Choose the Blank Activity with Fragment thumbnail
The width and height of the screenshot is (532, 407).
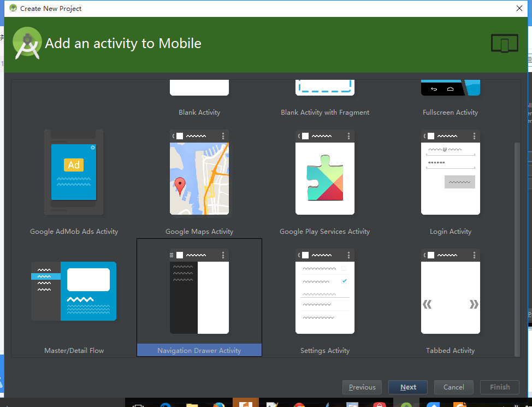(x=324, y=87)
